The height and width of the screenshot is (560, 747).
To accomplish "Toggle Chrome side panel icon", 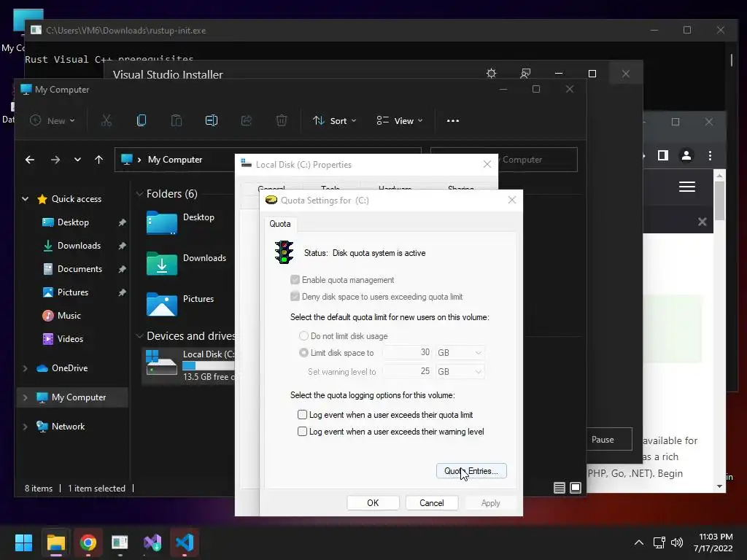I will pyautogui.click(x=662, y=155).
